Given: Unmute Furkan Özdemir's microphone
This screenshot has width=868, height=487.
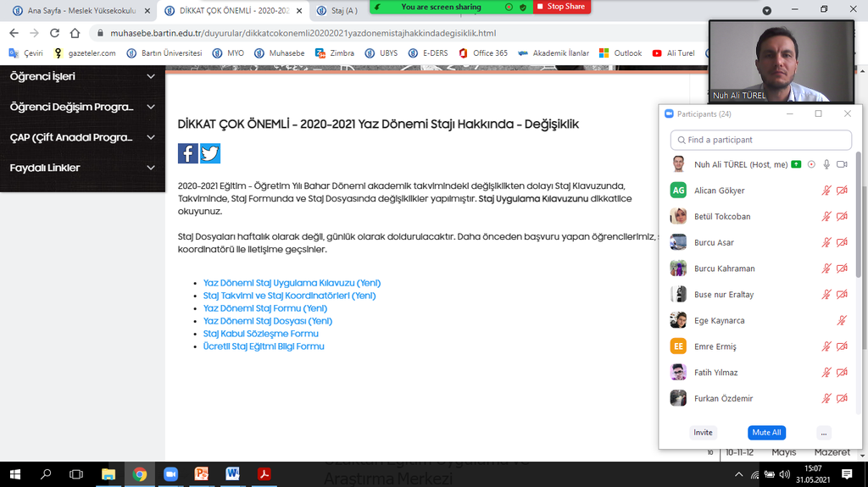Looking at the screenshot, I should pos(826,398).
